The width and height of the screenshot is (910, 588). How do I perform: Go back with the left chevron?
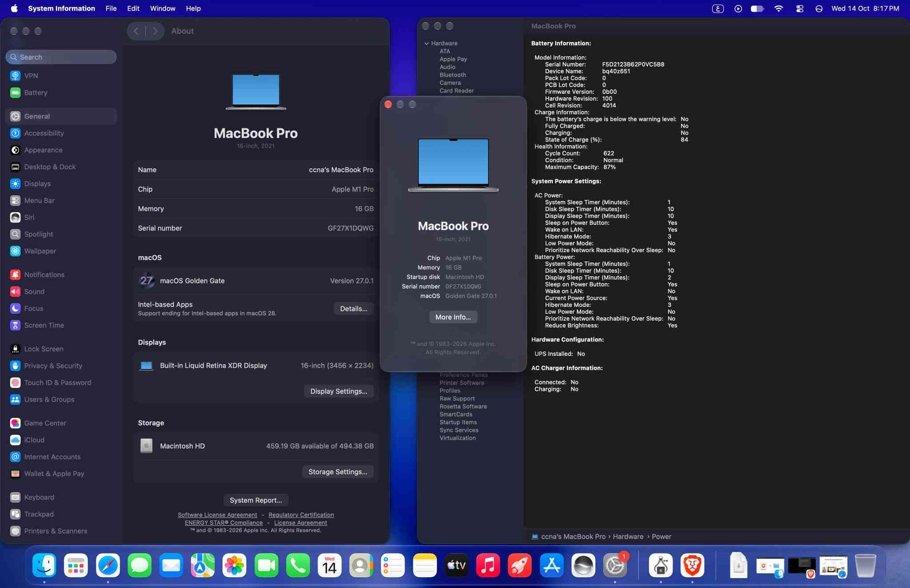[x=136, y=31]
